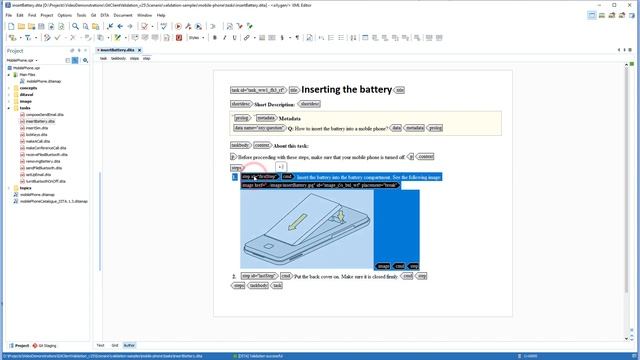Screen dimensions: 640x360
Task: Collapse the tasks folder
Action: click(9, 108)
